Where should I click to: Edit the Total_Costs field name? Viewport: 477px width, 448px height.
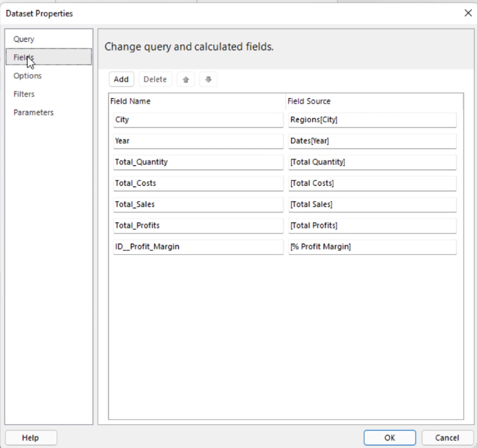[x=199, y=183]
